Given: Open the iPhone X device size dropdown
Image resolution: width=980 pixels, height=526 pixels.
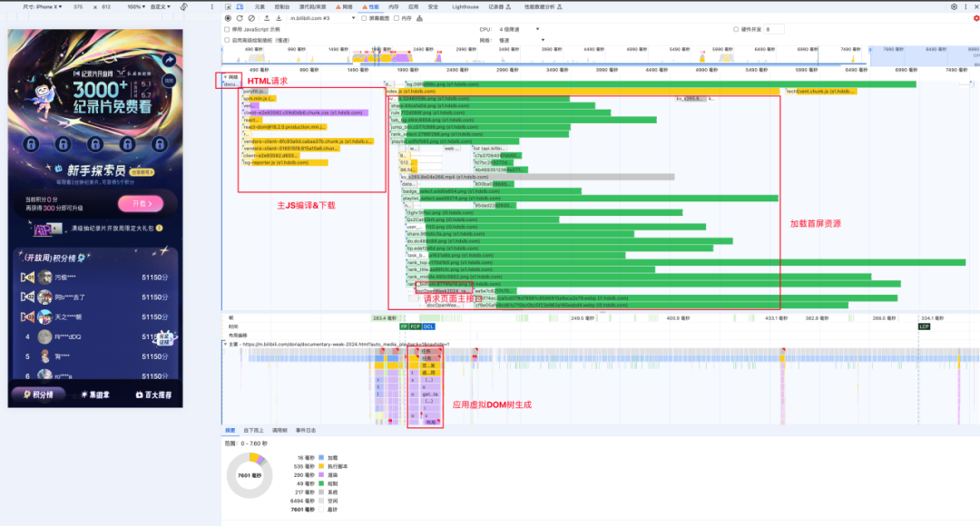Looking at the screenshot, I should pos(43,7).
